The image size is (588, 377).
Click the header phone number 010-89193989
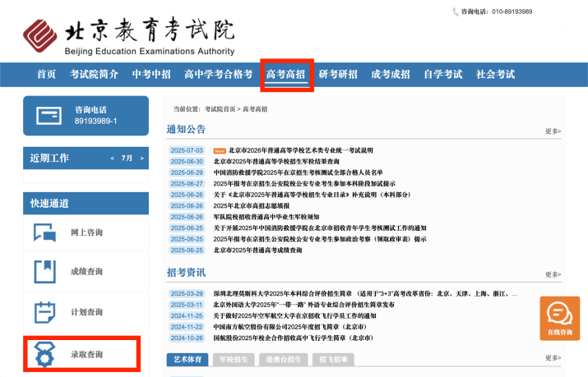[512, 11]
